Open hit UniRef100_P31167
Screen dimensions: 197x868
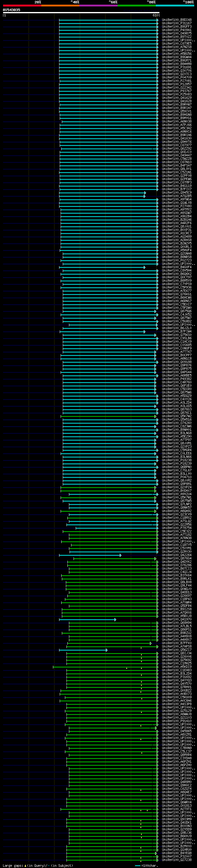(176, 23)
